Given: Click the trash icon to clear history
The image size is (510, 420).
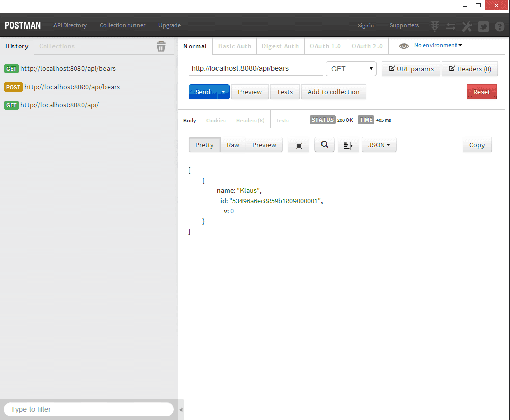Looking at the screenshot, I should 161,46.
